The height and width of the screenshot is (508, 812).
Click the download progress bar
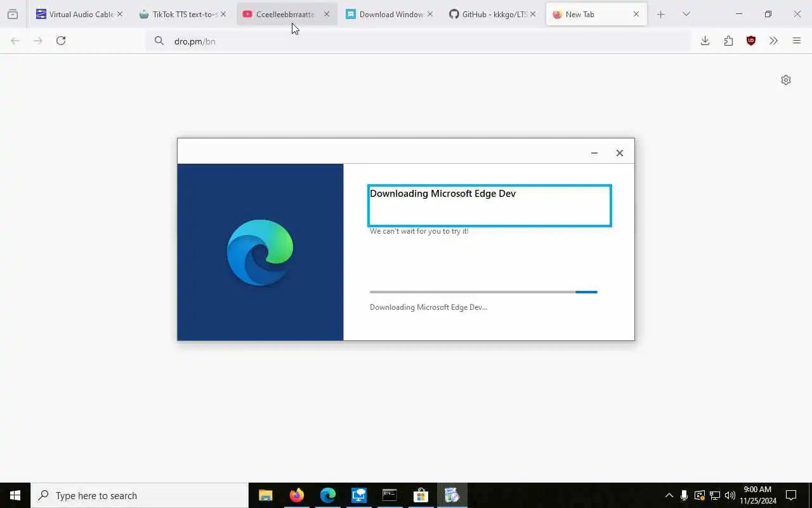tap(483, 292)
